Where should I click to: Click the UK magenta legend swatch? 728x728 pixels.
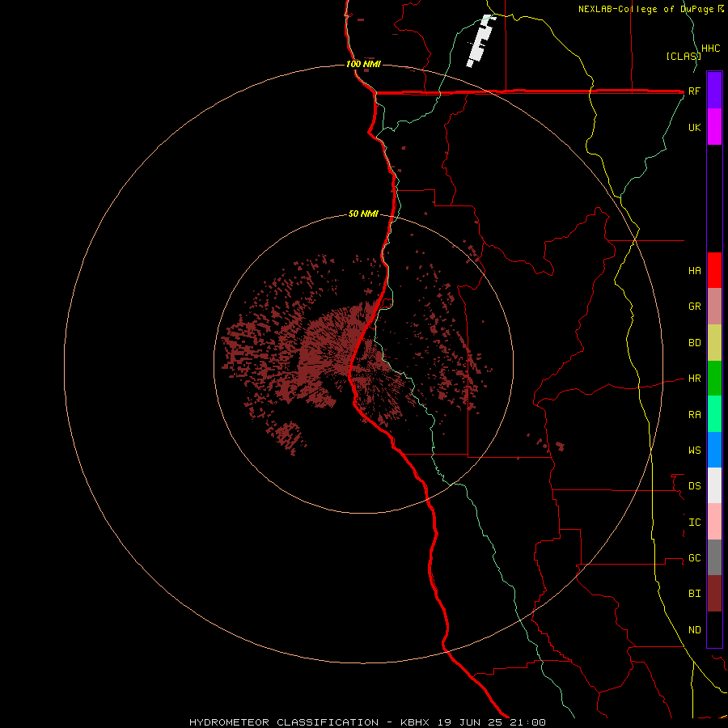tap(714, 127)
